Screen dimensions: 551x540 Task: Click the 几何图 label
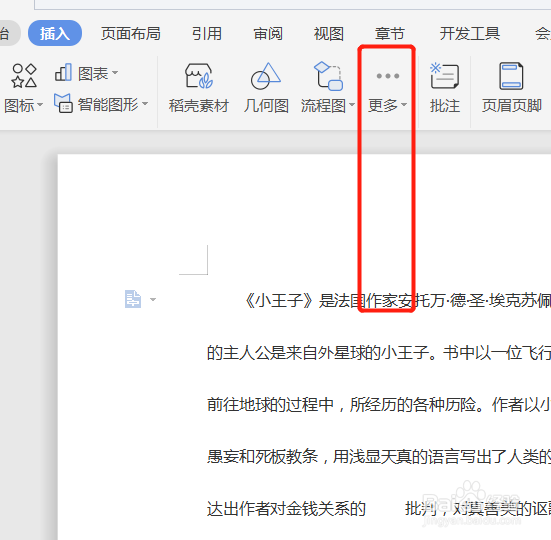[266, 105]
